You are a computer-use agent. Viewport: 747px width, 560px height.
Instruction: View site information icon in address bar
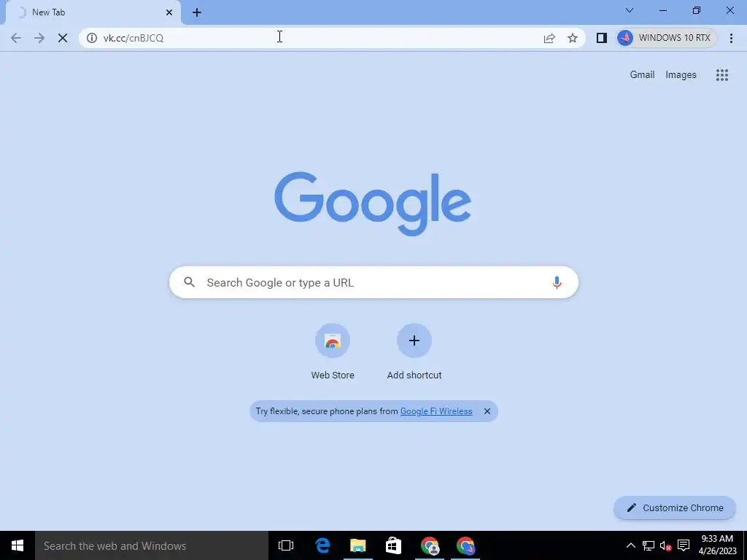[92, 38]
